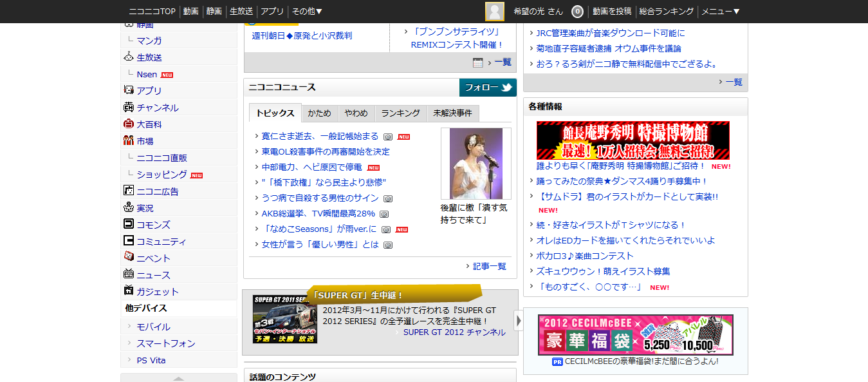Click the 実況 sidebar icon

129,207
